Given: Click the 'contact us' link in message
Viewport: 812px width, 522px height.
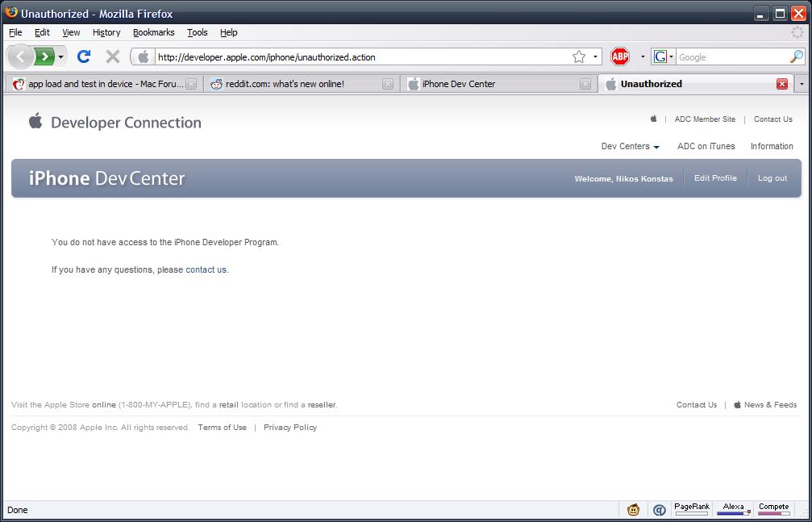Looking at the screenshot, I should [206, 269].
